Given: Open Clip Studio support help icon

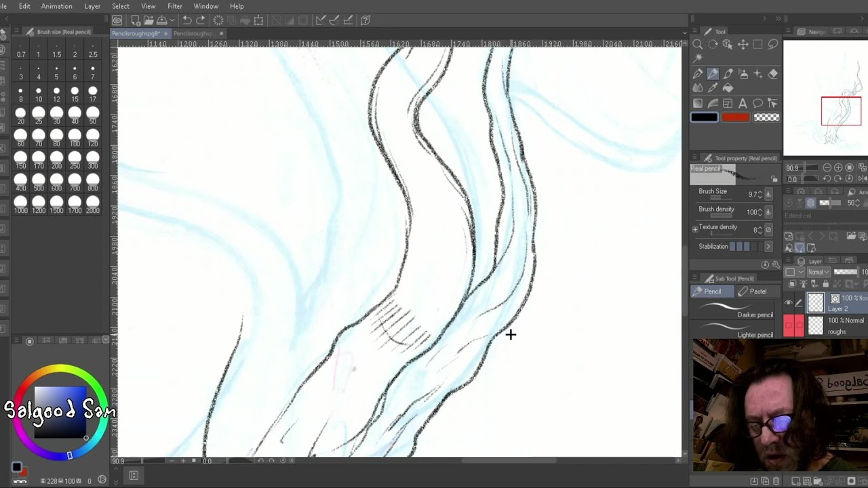Looking at the screenshot, I should [x=366, y=20].
